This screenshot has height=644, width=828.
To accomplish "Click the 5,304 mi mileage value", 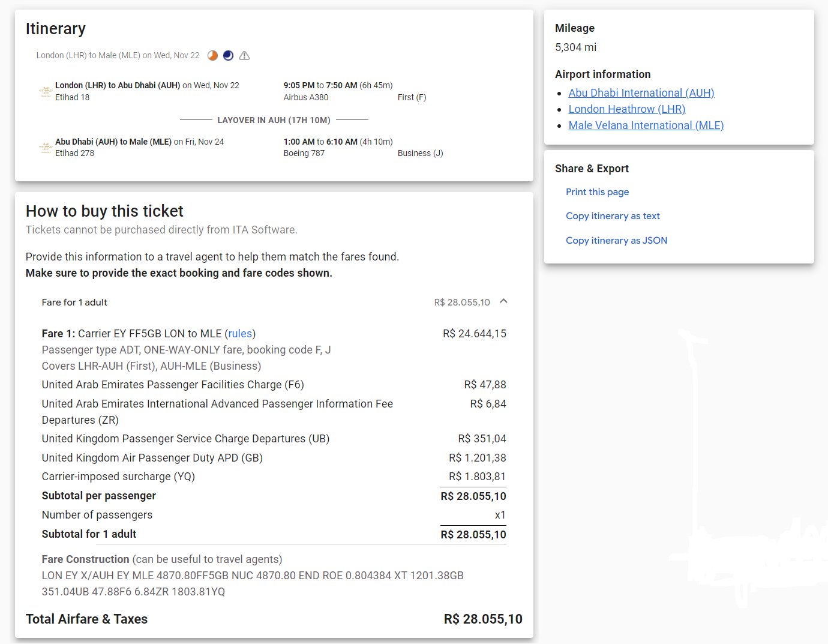I will [576, 47].
